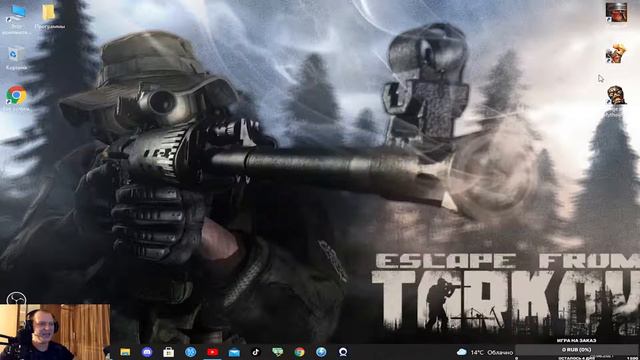Screen dimensions: 640x360
Task: Open the white ring icon taskbar app
Action: [x=343, y=352]
